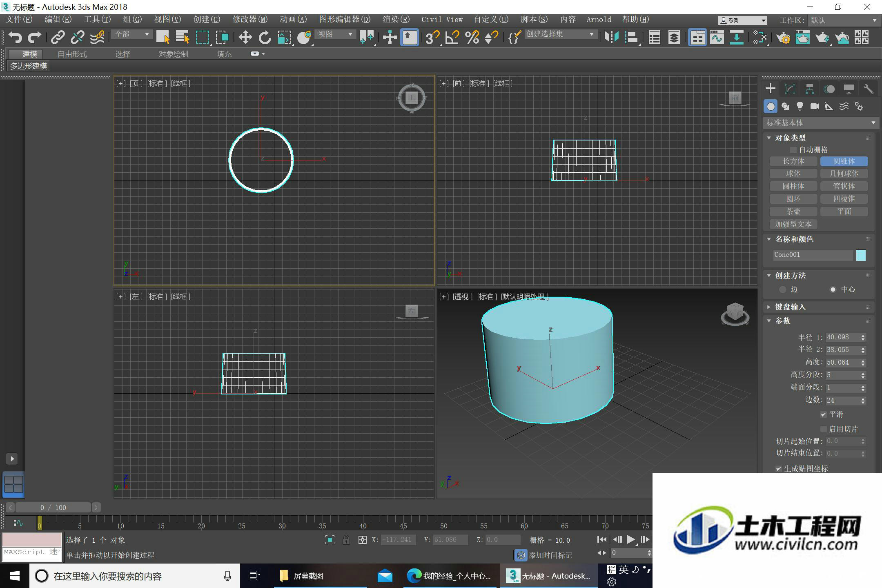The width and height of the screenshot is (882, 588).
Task: Open the Utilities panel wrench icon
Action: click(869, 89)
